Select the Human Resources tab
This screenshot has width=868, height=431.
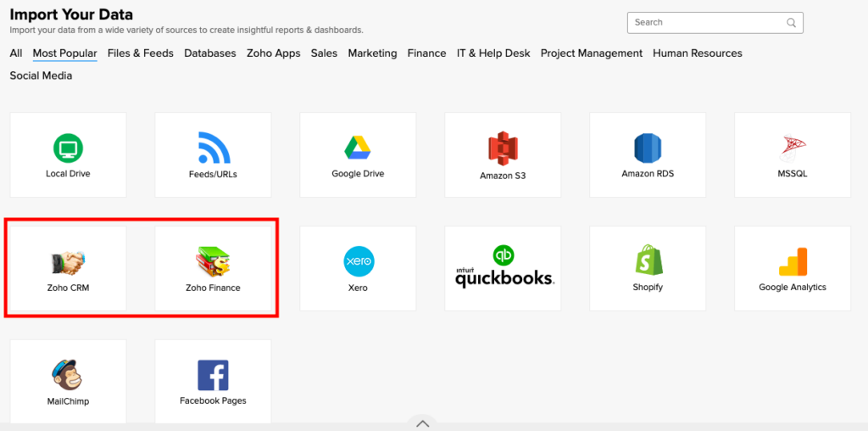coord(698,53)
